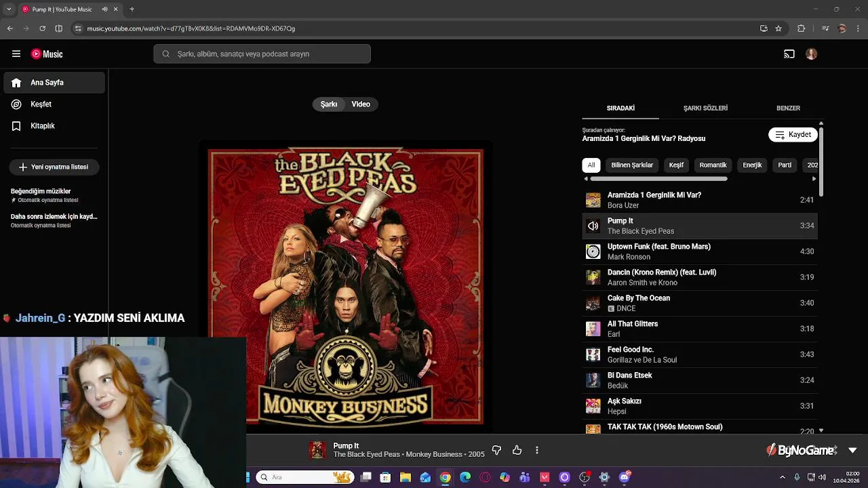Filter queue by Keşif
868x488 pixels.
(676, 165)
